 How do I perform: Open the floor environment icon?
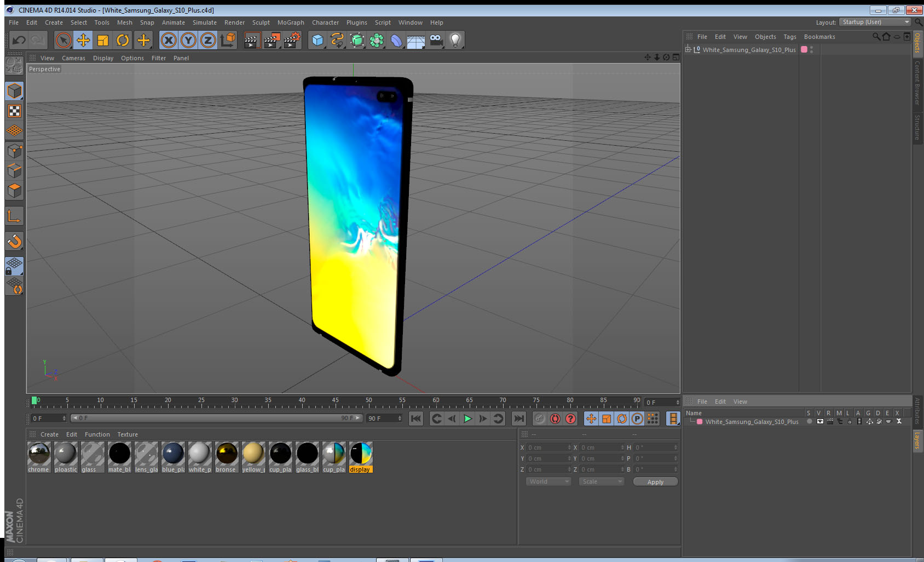pyautogui.click(x=416, y=40)
